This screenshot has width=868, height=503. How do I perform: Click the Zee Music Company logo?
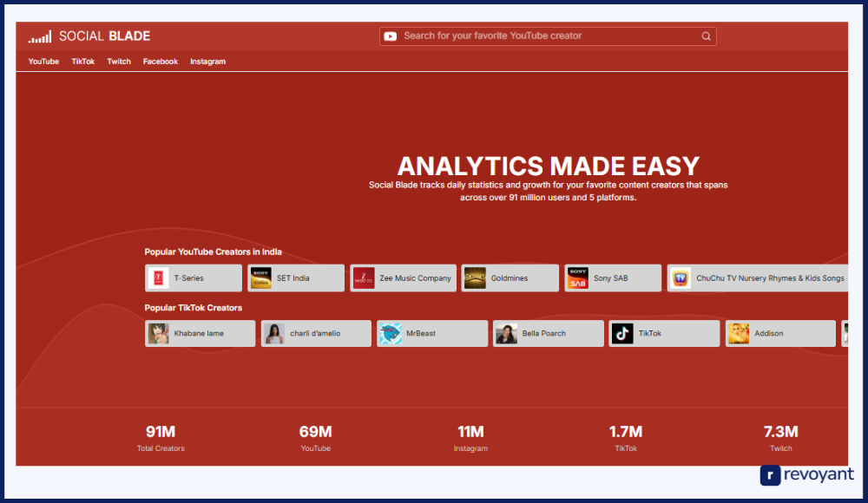pos(364,278)
